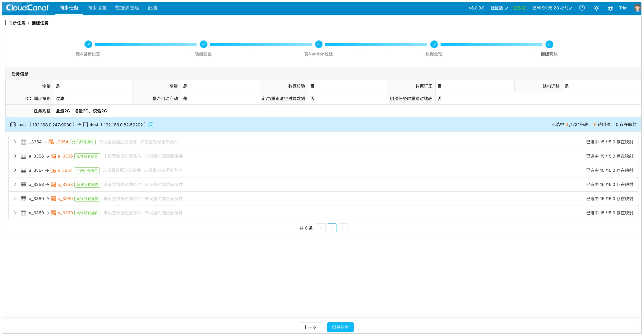Expand the _3354 table row
The image size is (644, 336).
point(15,142)
